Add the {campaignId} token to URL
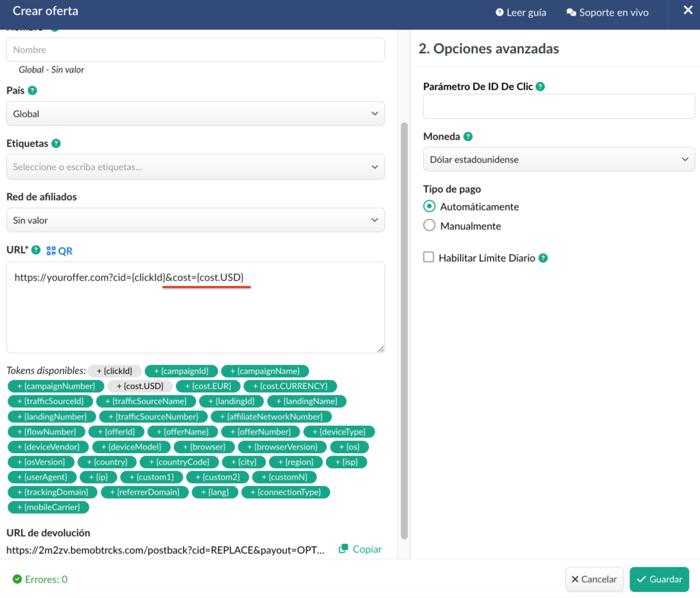This screenshot has height=598, width=700. pos(181,371)
